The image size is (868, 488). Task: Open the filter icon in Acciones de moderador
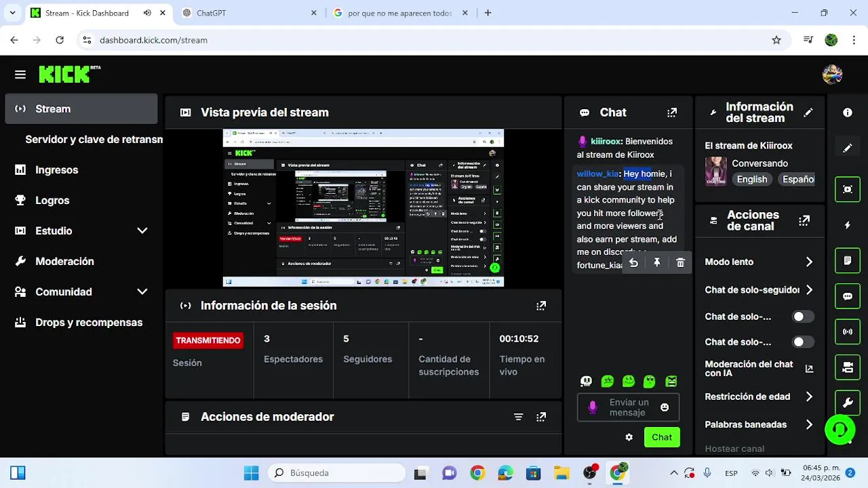[x=519, y=417]
